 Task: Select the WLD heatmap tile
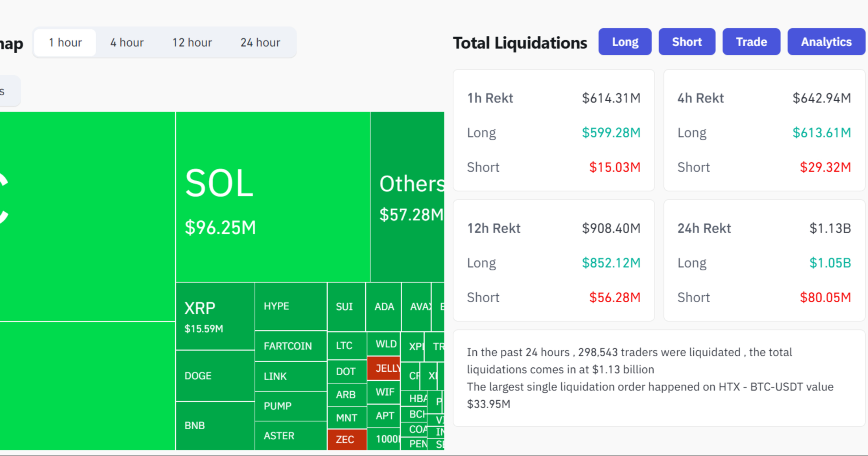384,344
